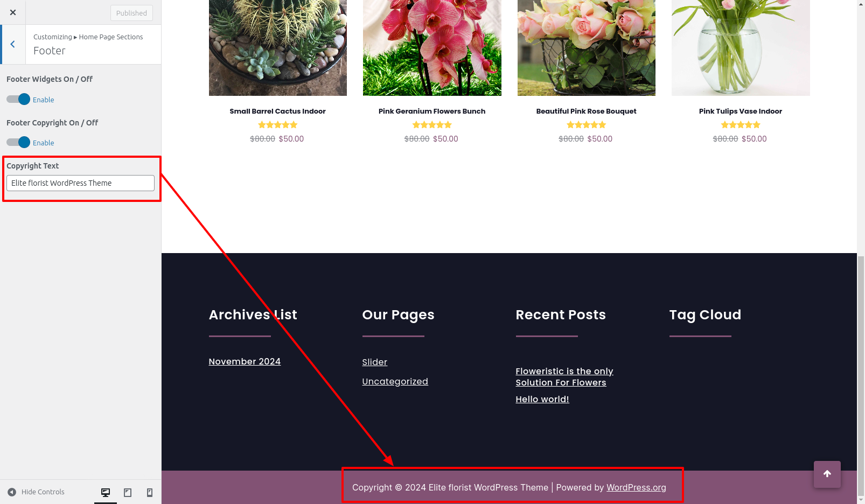
Task: Switch to mobile preview mode
Action: point(150,492)
